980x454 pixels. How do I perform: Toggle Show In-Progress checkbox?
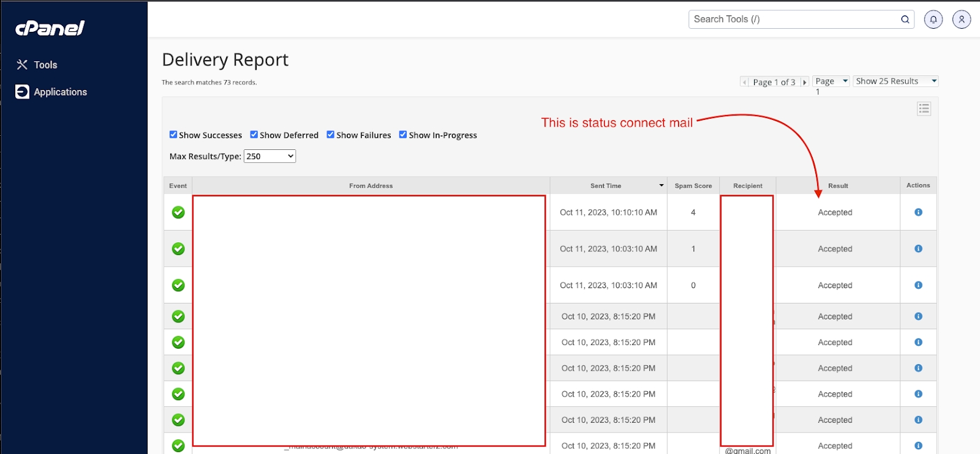403,135
